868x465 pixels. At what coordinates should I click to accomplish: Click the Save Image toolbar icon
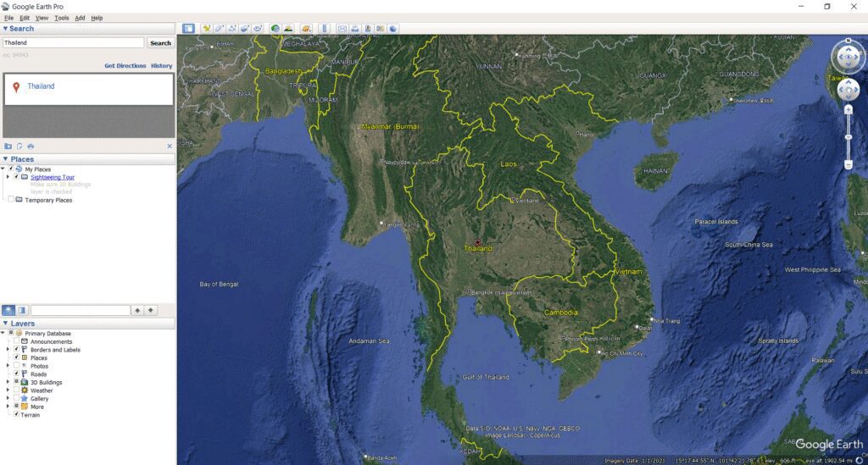(x=368, y=28)
